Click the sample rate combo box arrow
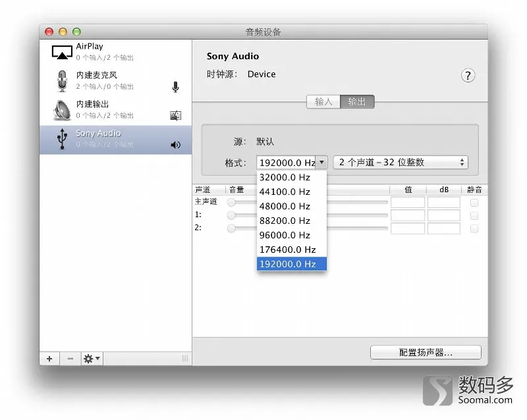This screenshot has height=420, width=527. tap(321, 163)
